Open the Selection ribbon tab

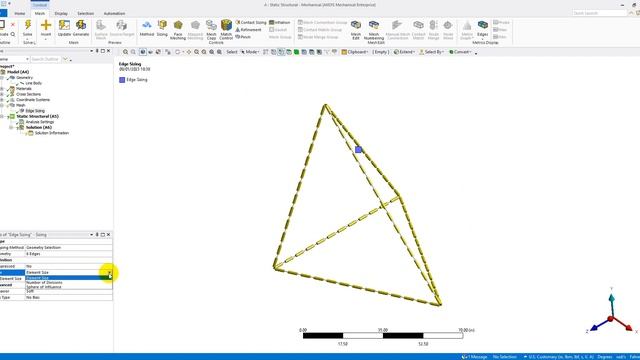[x=86, y=13]
